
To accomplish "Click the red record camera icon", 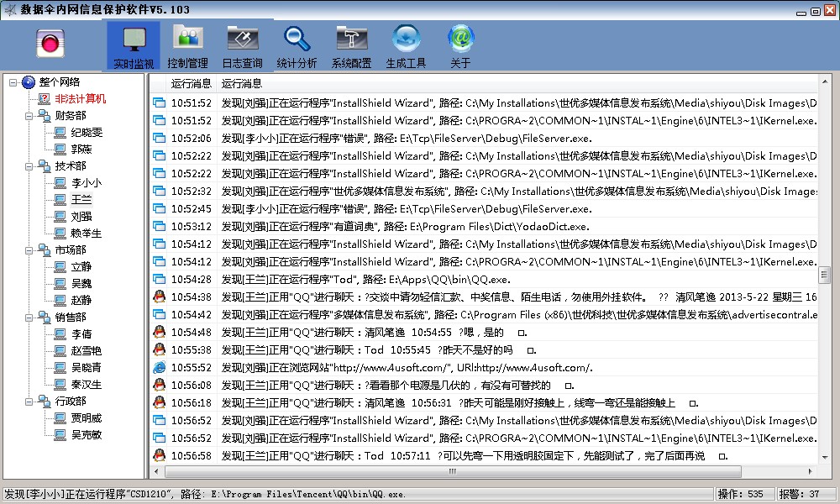I will coord(50,43).
